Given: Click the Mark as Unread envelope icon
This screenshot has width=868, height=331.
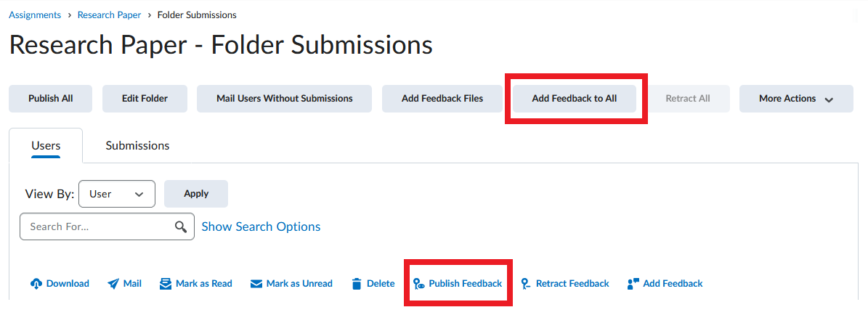Looking at the screenshot, I should [256, 284].
